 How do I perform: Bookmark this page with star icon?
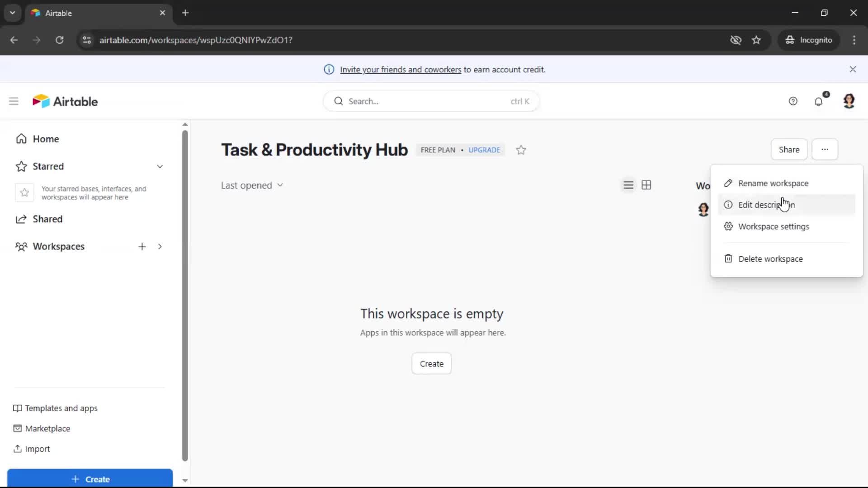coord(756,40)
